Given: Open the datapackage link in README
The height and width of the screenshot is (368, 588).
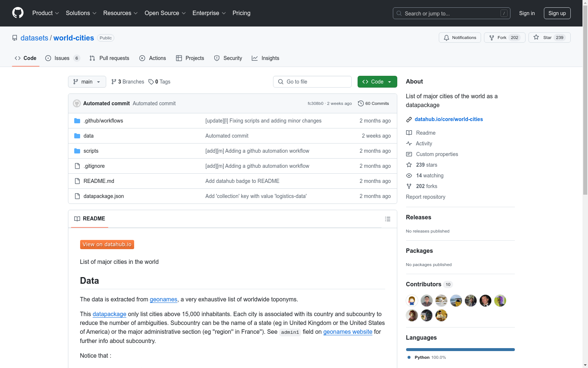Looking at the screenshot, I should (110, 314).
